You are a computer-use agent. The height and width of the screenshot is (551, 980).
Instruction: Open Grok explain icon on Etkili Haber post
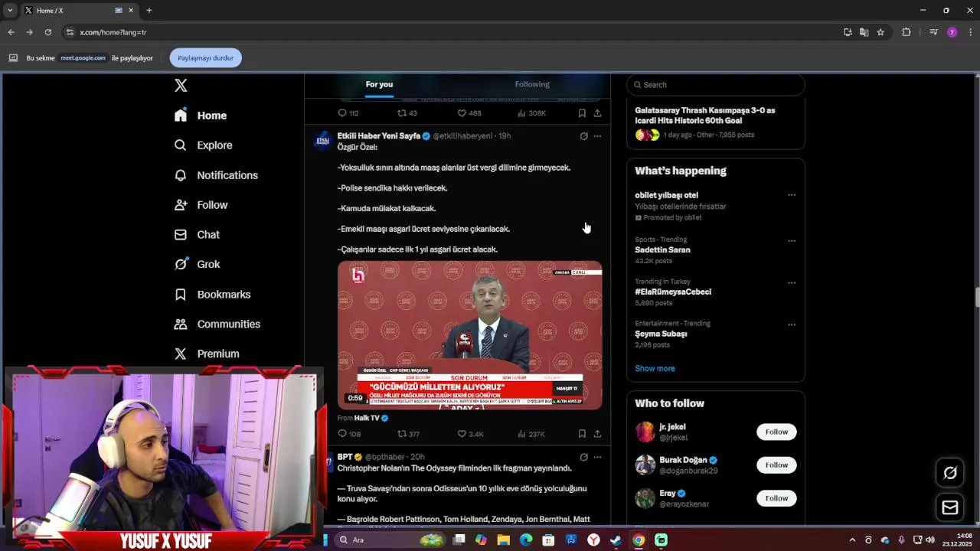[583, 136]
